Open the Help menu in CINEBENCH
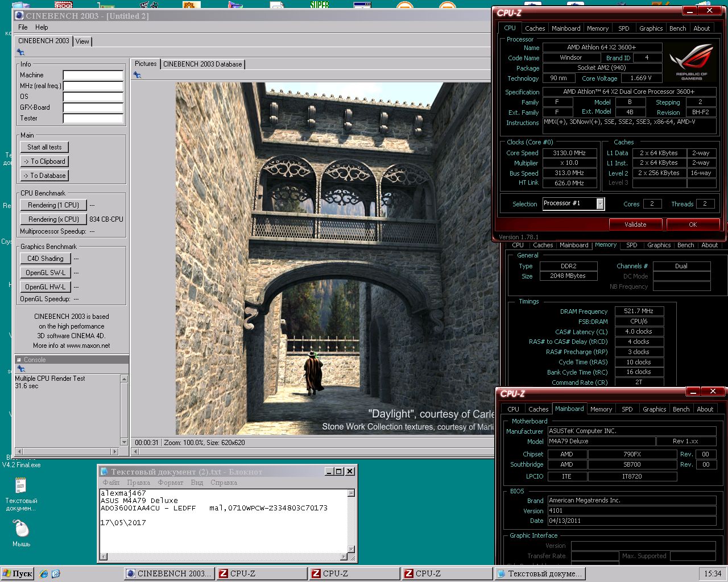Viewport: 728px width, 582px height. [x=42, y=27]
